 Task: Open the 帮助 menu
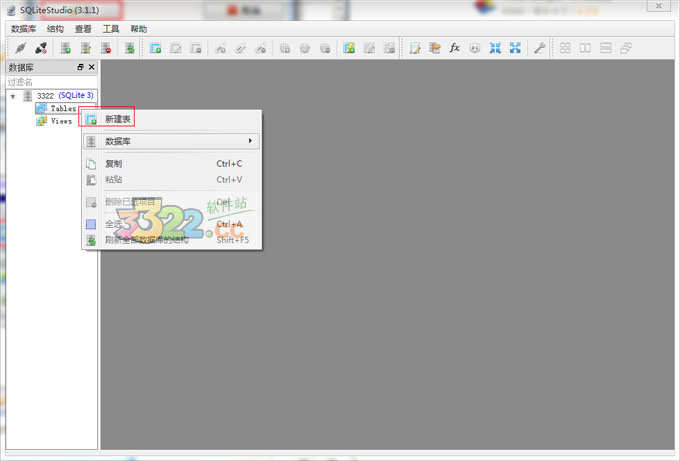pos(139,29)
